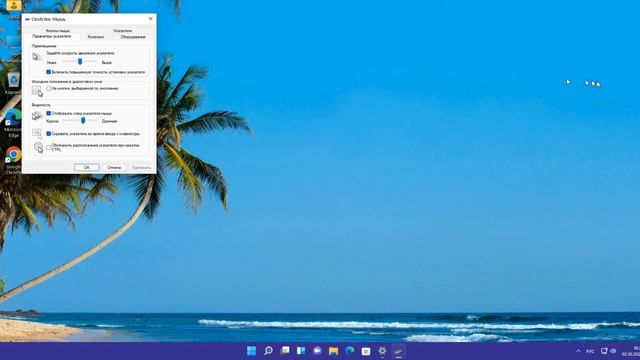The width and height of the screenshot is (640, 360).
Task: Click the Применить button
Action: coord(141,167)
